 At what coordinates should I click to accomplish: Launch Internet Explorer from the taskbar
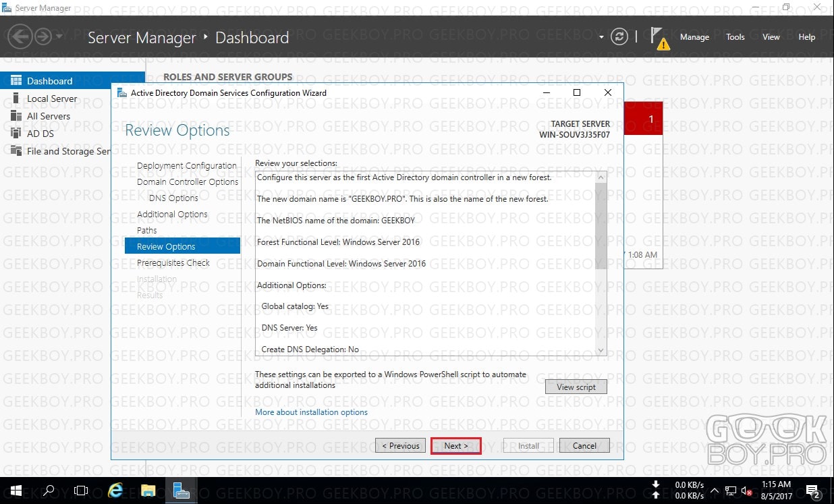115,491
